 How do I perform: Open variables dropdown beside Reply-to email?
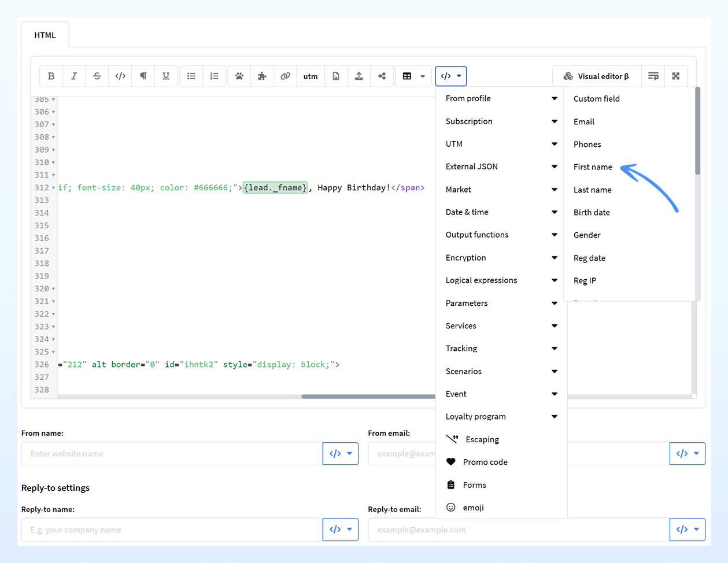(x=688, y=529)
